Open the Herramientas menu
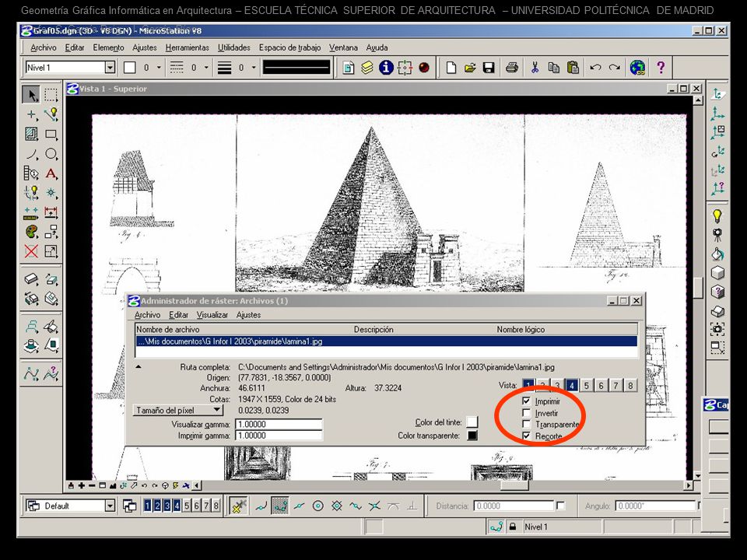This screenshot has width=747, height=560. [x=188, y=47]
